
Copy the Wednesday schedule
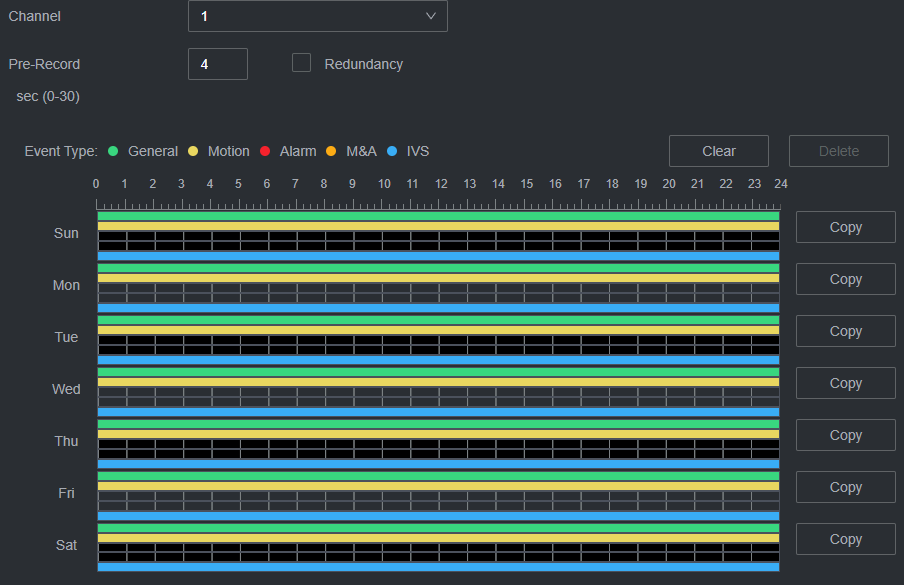[x=845, y=383]
